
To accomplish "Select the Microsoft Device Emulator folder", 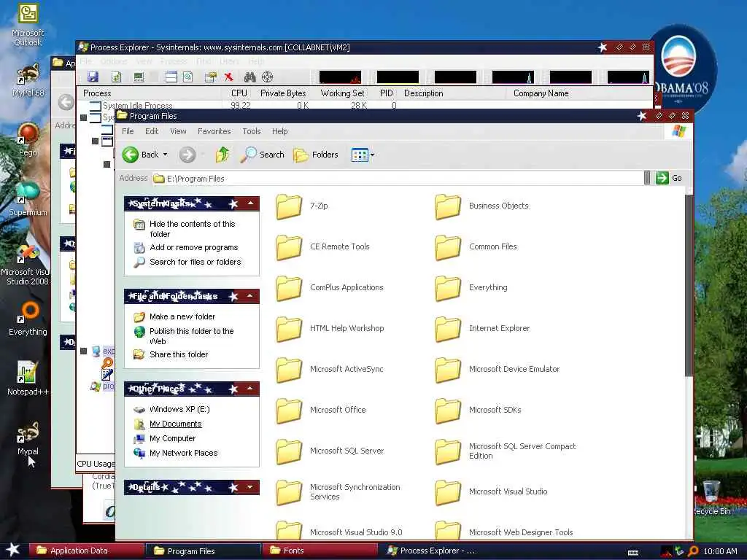I will coord(497,369).
